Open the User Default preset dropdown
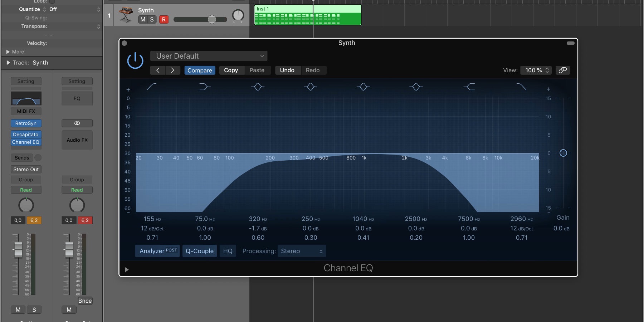This screenshot has height=322, width=644. click(x=209, y=56)
